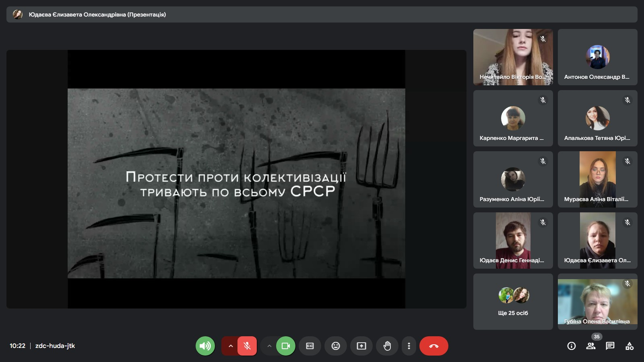The image size is (644, 362).
Task: Click the green speaker audio button
Action: [205, 346]
